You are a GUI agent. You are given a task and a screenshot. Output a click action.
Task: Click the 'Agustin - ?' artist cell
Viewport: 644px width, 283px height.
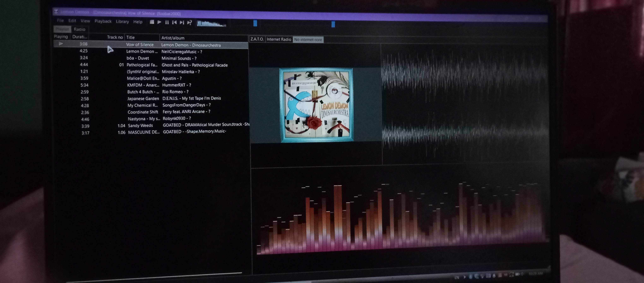pos(172,78)
